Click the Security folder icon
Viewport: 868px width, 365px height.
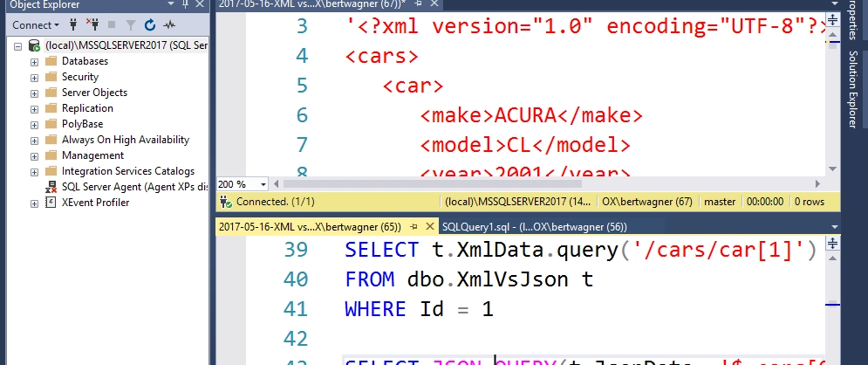[51, 77]
